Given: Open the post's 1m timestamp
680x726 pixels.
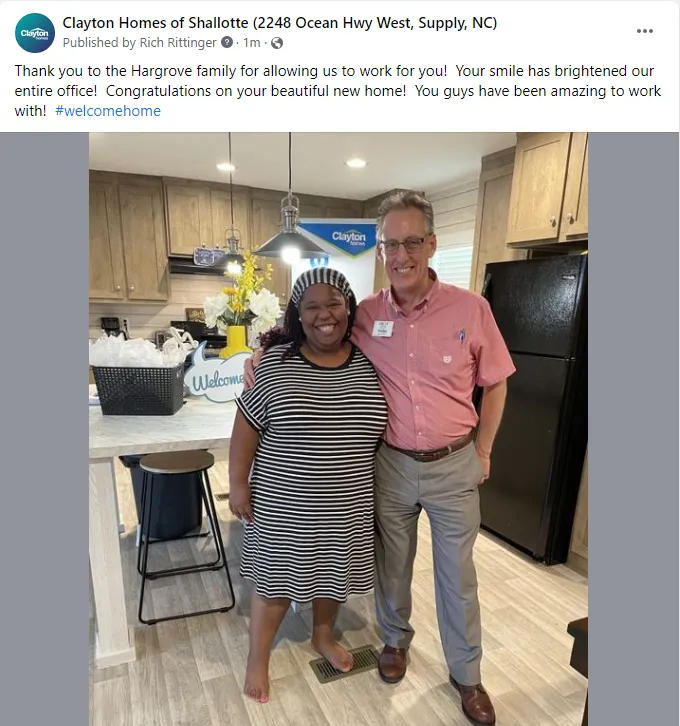Looking at the screenshot, I should point(252,43).
